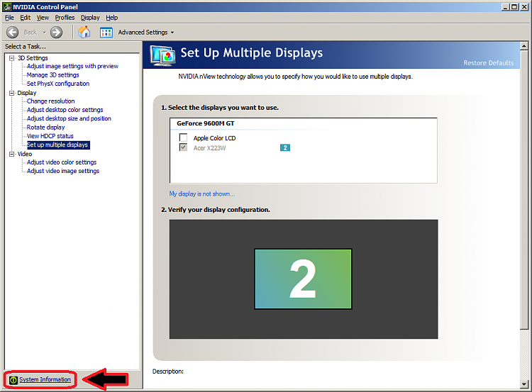Click the My display is not shown link
The image size is (532, 392).
[202, 194]
